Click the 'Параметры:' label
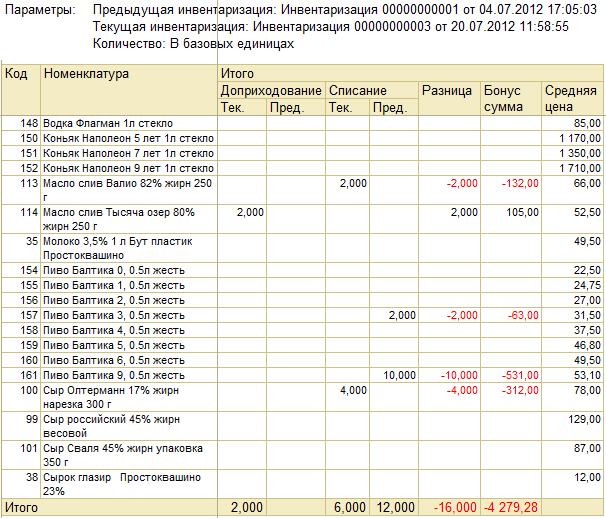Image resolution: width=606 pixels, height=518 pixels. click(41, 10)
